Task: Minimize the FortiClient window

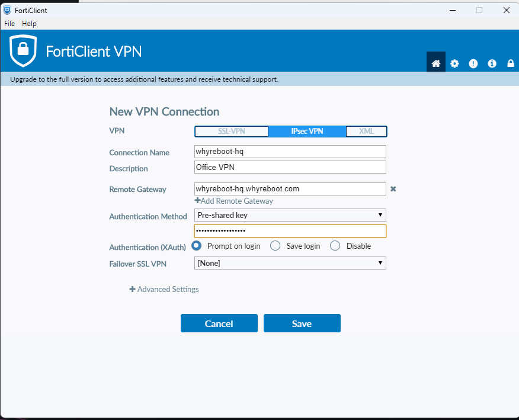Action: [x=453, y=10]
